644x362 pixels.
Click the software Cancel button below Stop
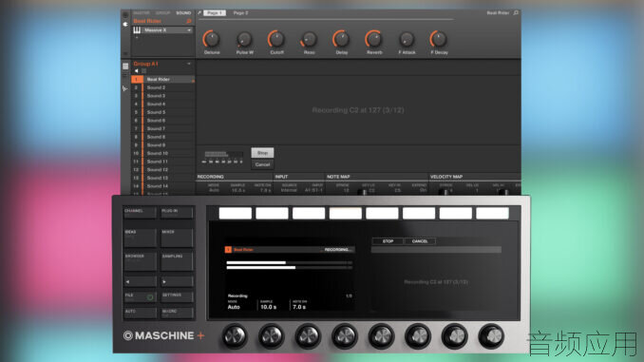(x=262, y=164)
